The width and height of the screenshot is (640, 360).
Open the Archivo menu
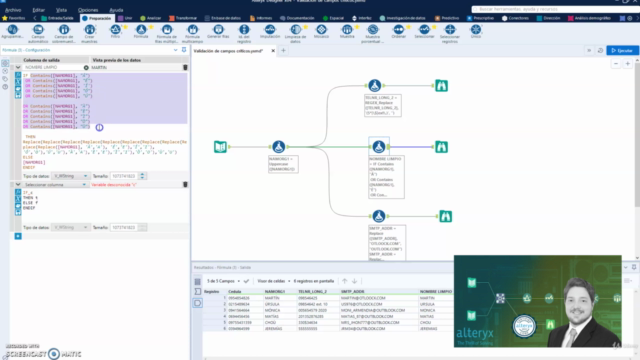pos(13,10)
